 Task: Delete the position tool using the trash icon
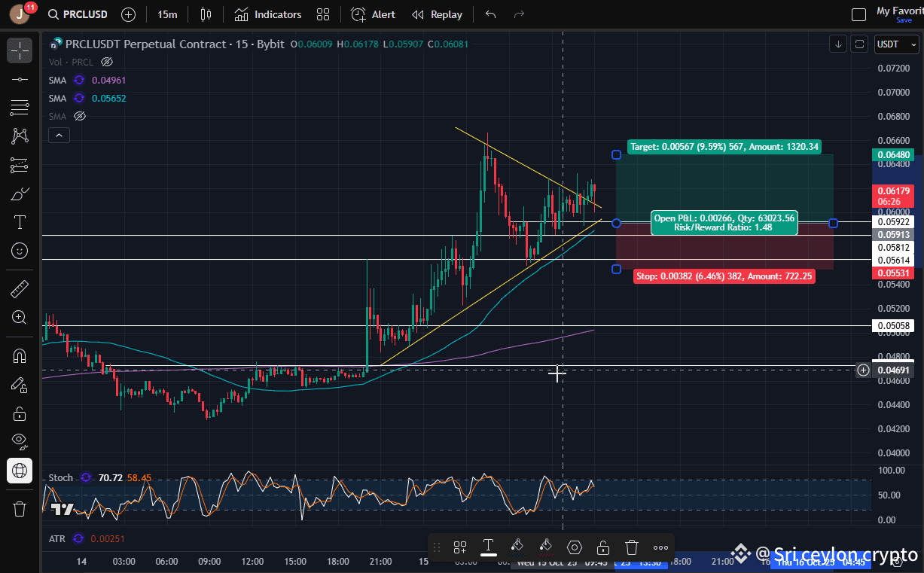tap(631, 547)
